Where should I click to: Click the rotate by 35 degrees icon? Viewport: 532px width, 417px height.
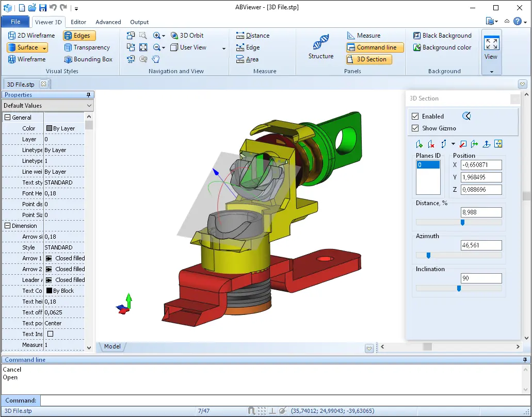click(131, 59)
